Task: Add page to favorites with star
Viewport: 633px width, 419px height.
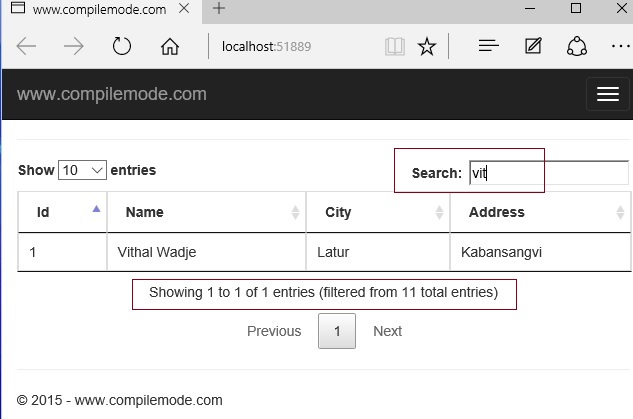Action: (x=427, y=46)
